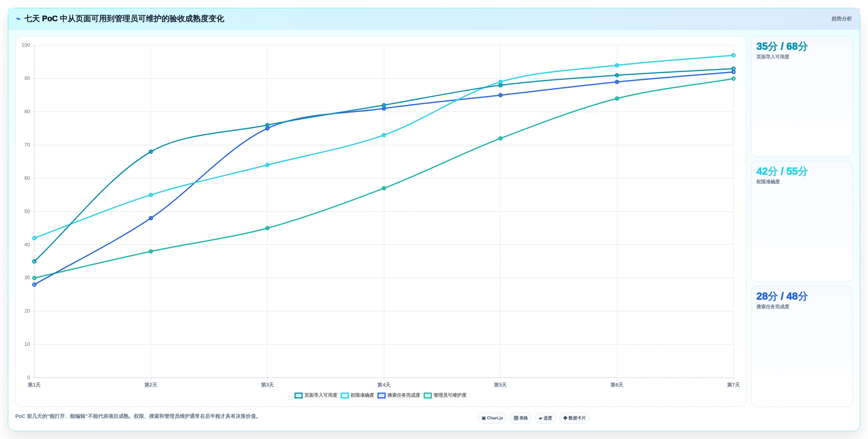Select 管理员可维护度 point at 第2天 (38)
This screenshot has width=868, height=439.
coord(151,251)
